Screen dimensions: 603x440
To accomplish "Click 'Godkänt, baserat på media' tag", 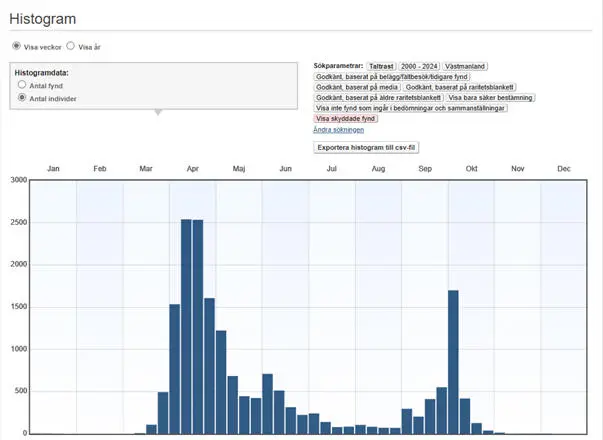I will pos(357,87).
